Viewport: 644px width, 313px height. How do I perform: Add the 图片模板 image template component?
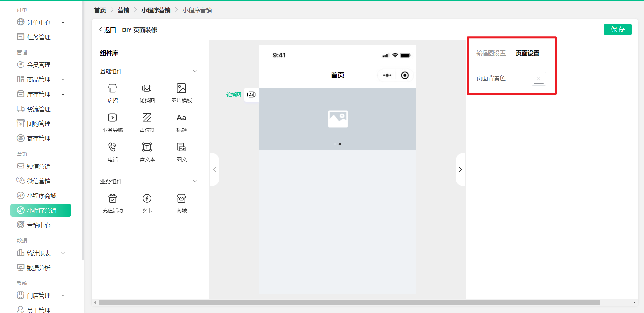pos(182,93)
